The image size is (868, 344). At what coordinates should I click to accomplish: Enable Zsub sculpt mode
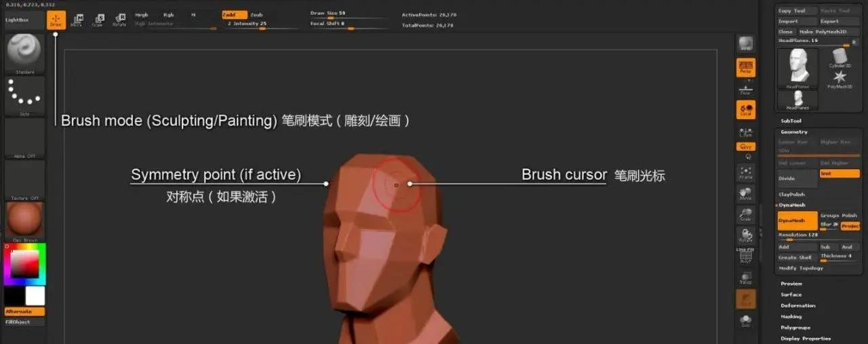(257, 15)
